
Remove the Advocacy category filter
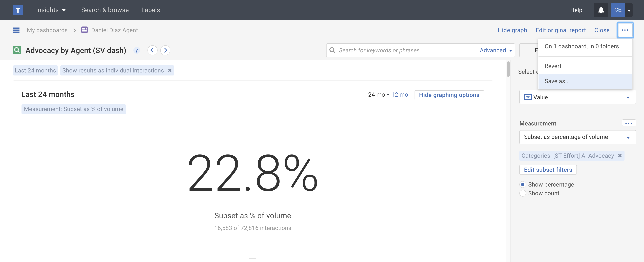[620, 156]
